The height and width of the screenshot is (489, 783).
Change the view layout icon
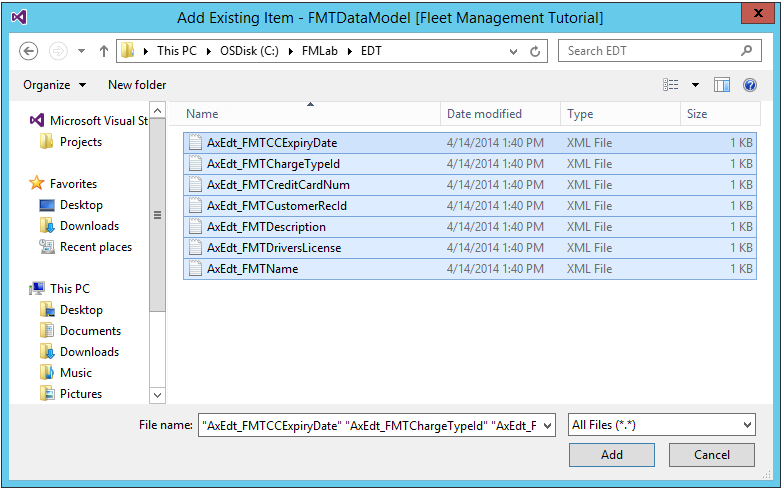coord(671,85)
